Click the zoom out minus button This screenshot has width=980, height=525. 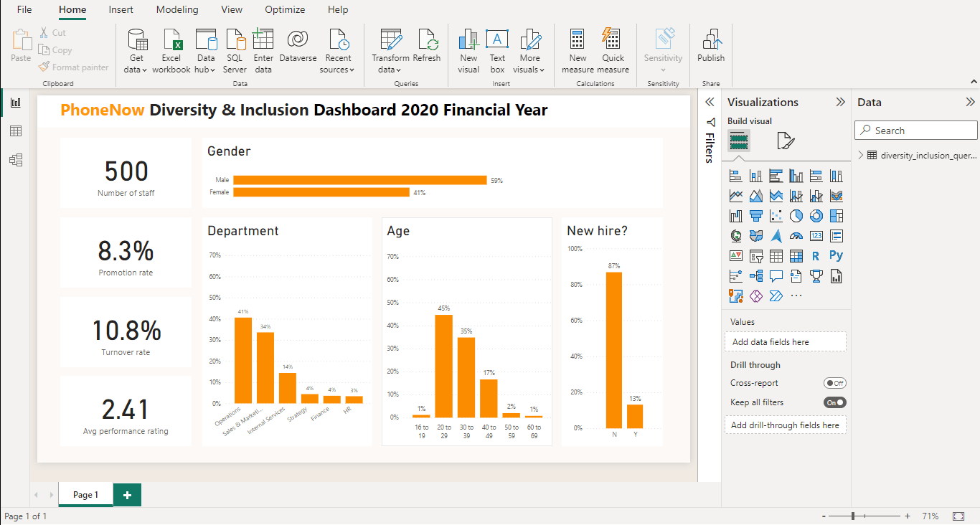click(x=824, y=516)
